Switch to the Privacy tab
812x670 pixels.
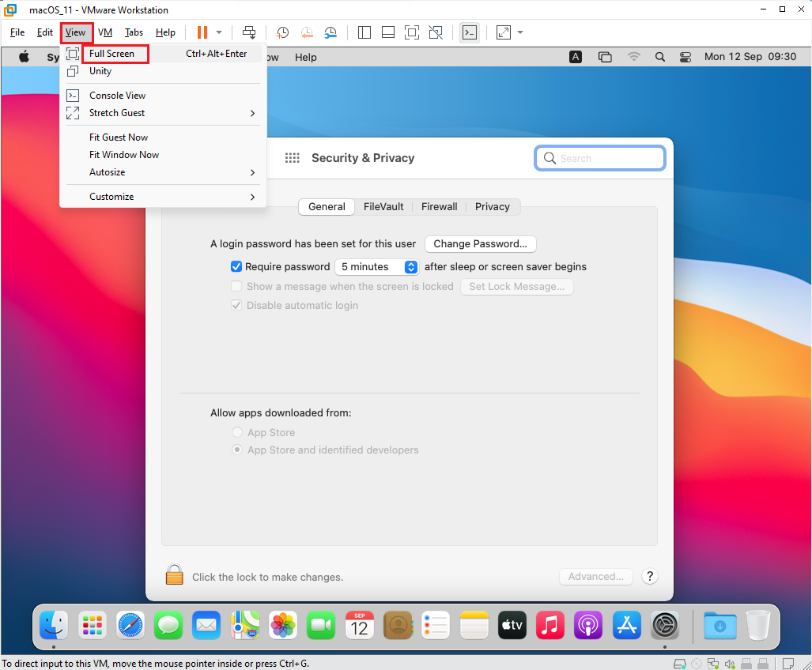click(x=493, y=207)
